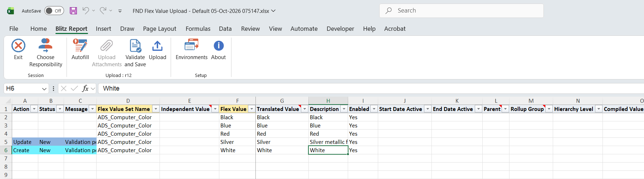This screenshot has height=179, width=644.
Task: Open the Parent column filter
Action: (506, 109)
